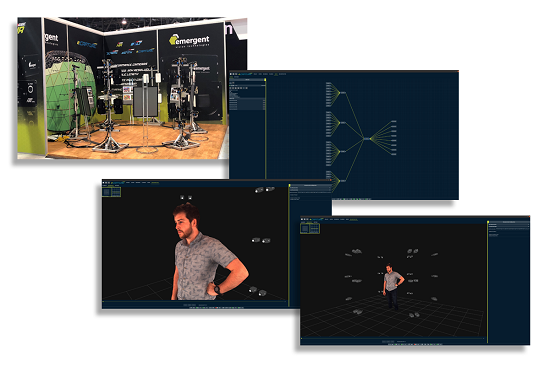
Task: Select rightmost top-right camera in close-up viewer
Action: click(270, 189)
